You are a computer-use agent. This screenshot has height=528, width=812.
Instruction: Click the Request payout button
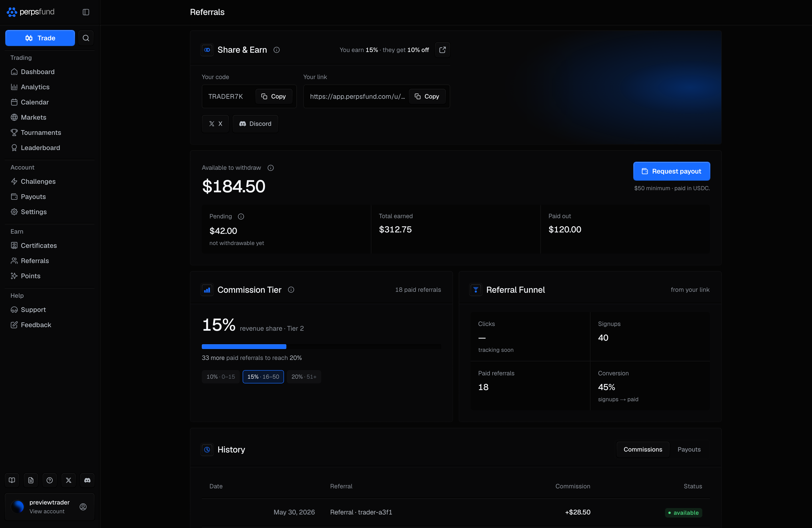click(671, 171)
